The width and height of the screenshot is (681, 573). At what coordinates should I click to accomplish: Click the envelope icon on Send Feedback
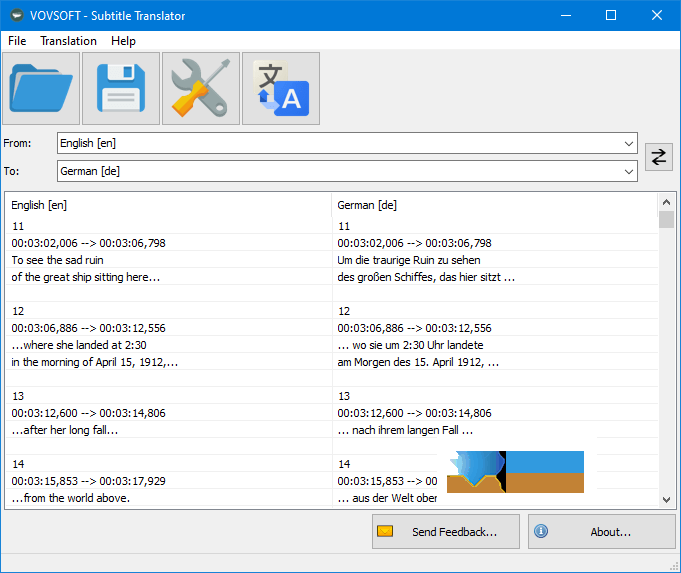pos(385,531)
